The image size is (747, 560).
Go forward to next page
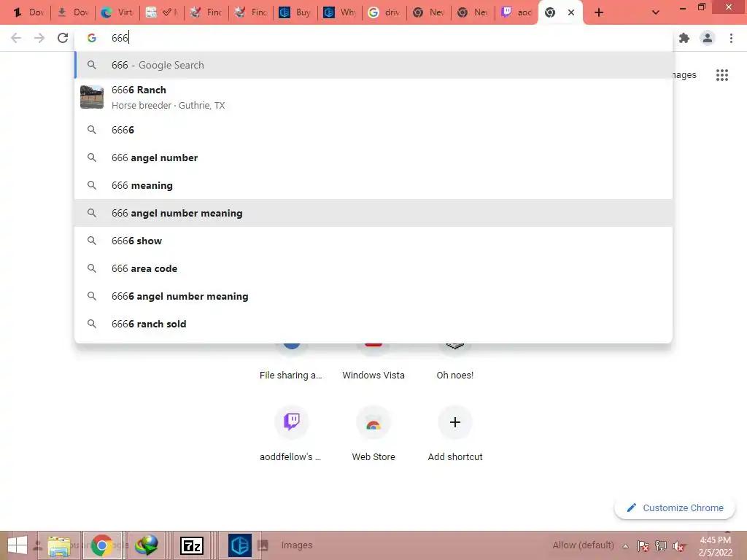39,38
